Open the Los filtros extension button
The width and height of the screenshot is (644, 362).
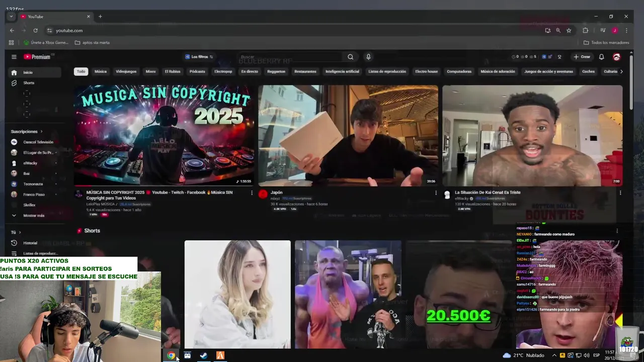[x=199, y=57]
